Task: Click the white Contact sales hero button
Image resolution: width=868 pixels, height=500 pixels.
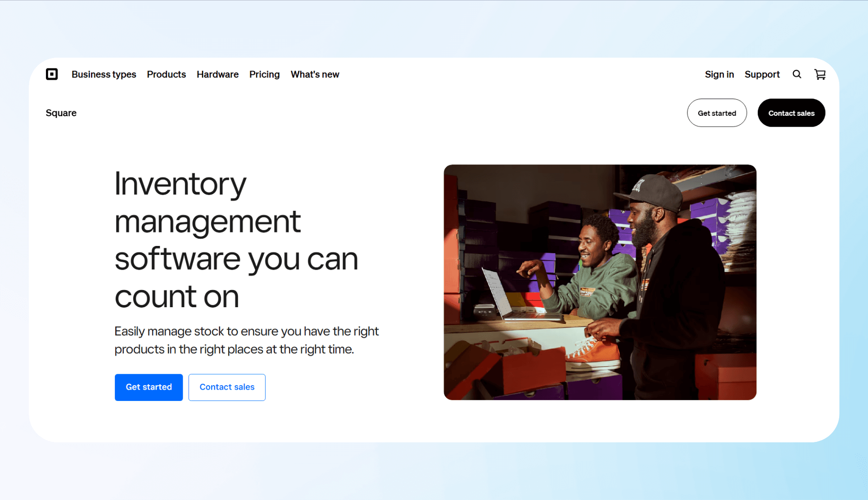Action: (x=227, y=387)
